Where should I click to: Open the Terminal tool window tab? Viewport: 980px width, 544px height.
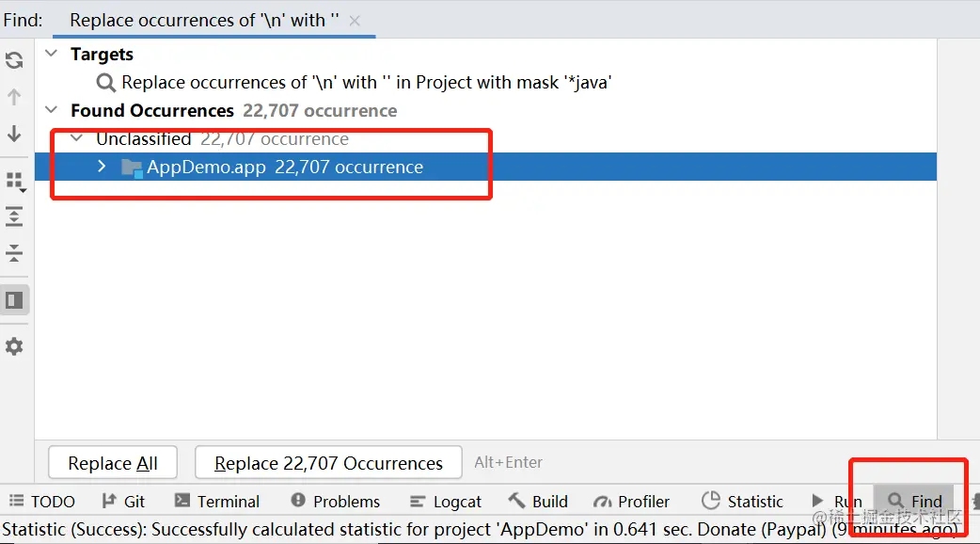[216, 502]
